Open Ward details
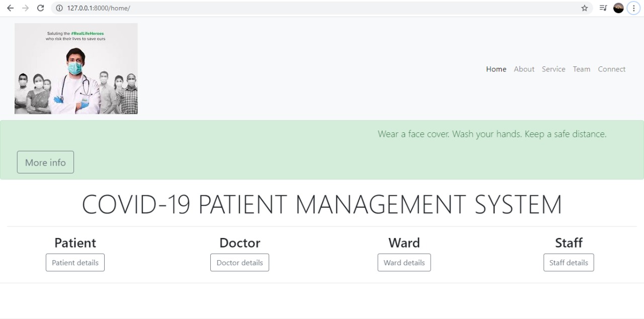 404,262
